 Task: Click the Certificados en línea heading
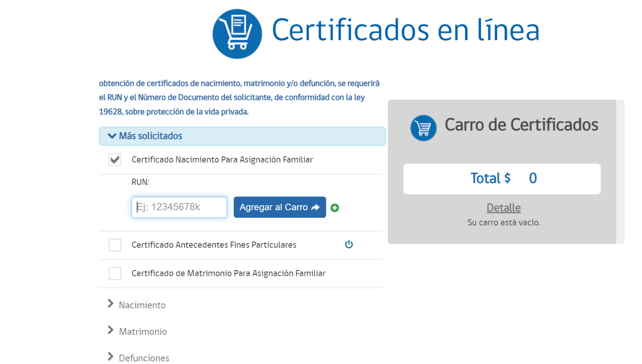tap(406, 30)
